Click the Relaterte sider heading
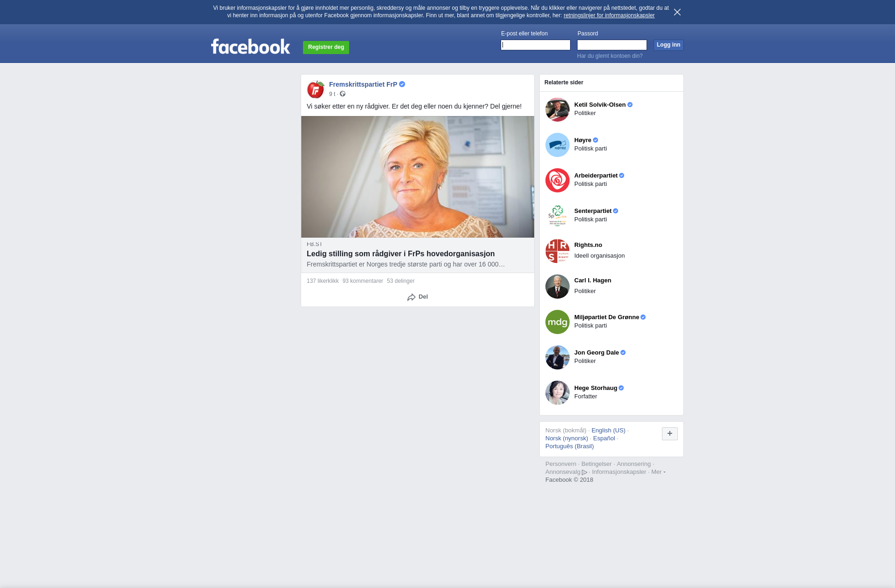 (564, 82)
